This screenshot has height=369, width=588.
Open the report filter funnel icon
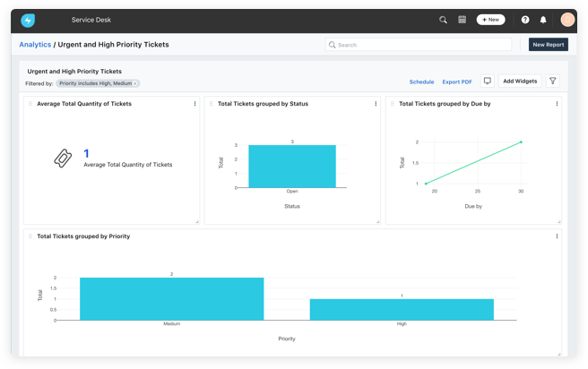553,82
